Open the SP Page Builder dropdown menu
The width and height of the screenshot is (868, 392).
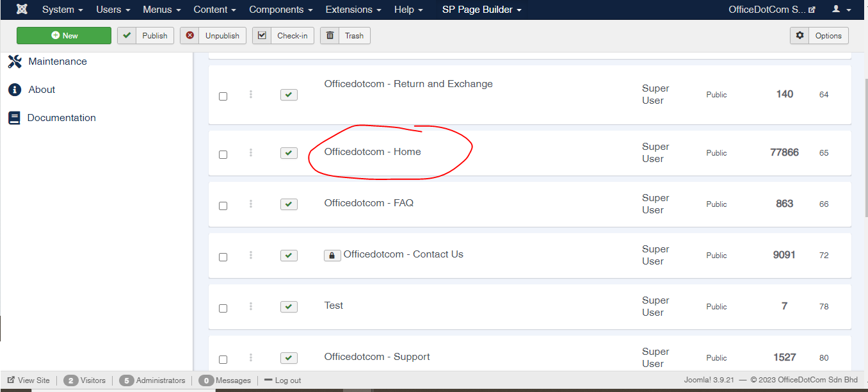pyautogui.click(x=482, y=10)
